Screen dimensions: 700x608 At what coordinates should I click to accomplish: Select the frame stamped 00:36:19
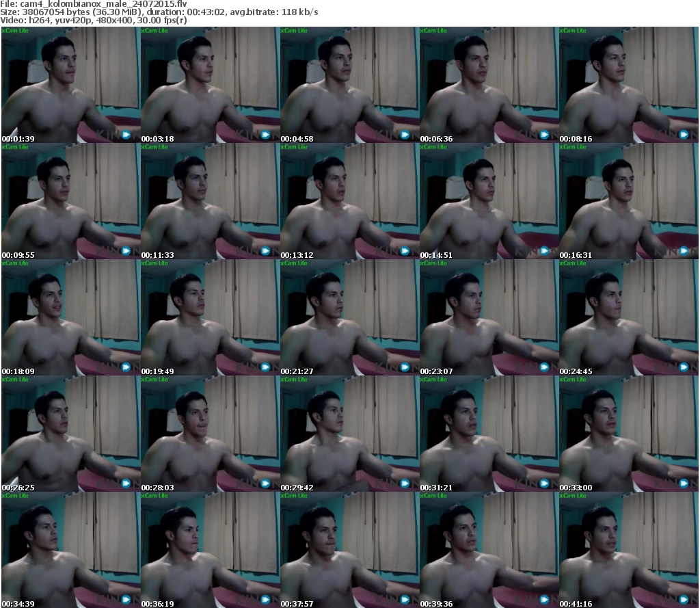coord(211,550)
